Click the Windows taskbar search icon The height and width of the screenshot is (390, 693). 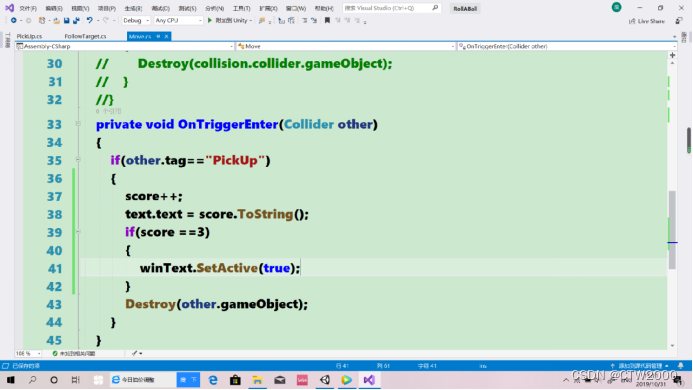33,380
